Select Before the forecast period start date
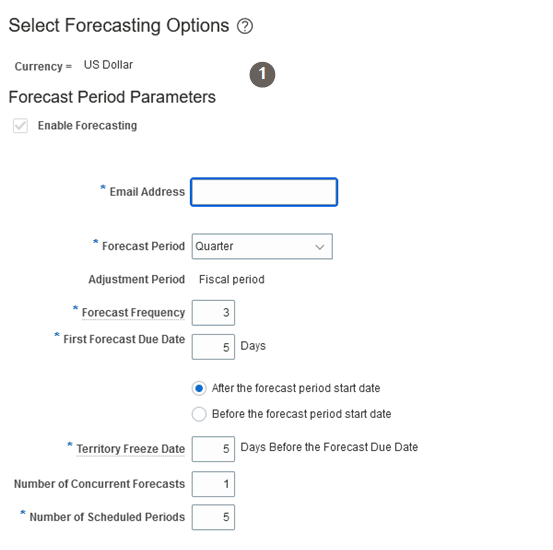553x550 pixels. click(199, 414)
